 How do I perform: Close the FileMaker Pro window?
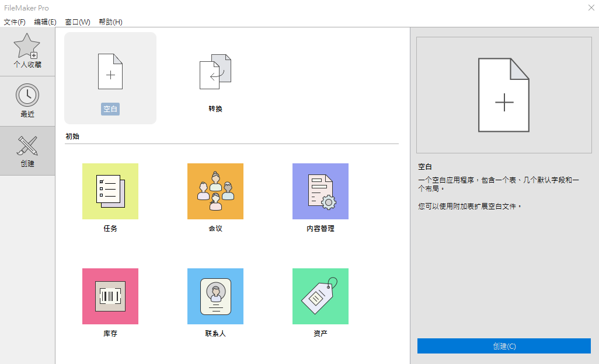click(591, 8)
